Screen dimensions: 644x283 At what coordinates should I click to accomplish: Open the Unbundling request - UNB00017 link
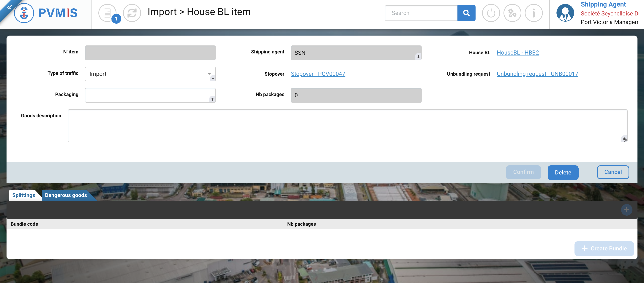537,74
